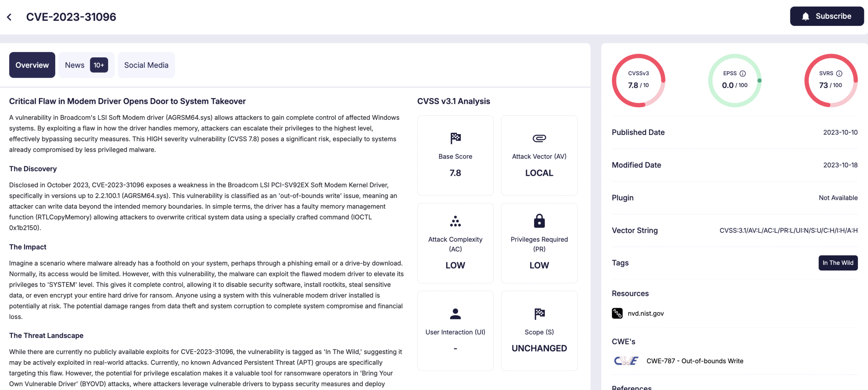The image size is (868, 390).
Task: Open the nvd.nist.gov resource link
Action: (x=646, y=313)
